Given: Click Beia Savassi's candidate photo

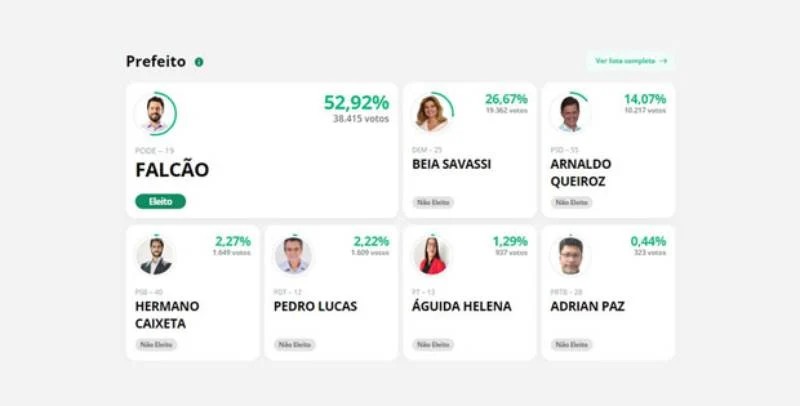Looking at the screenshot, I should click(x=432, y=113).
